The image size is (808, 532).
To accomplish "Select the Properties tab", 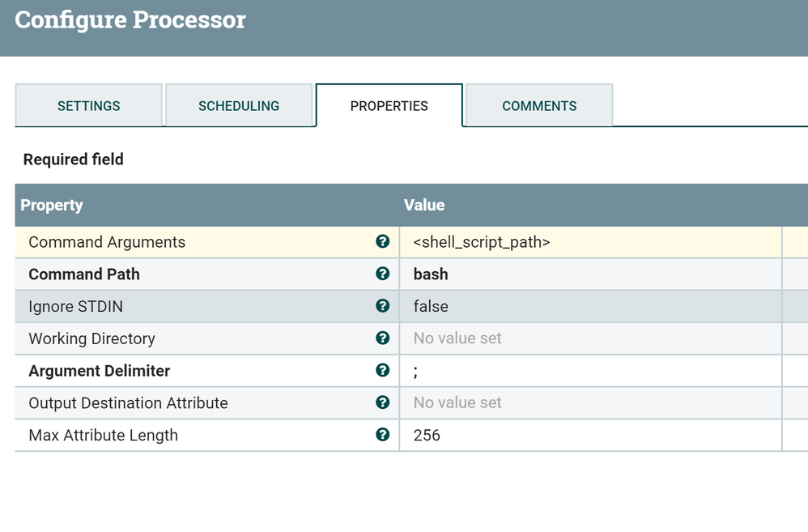I will [389, 106].
